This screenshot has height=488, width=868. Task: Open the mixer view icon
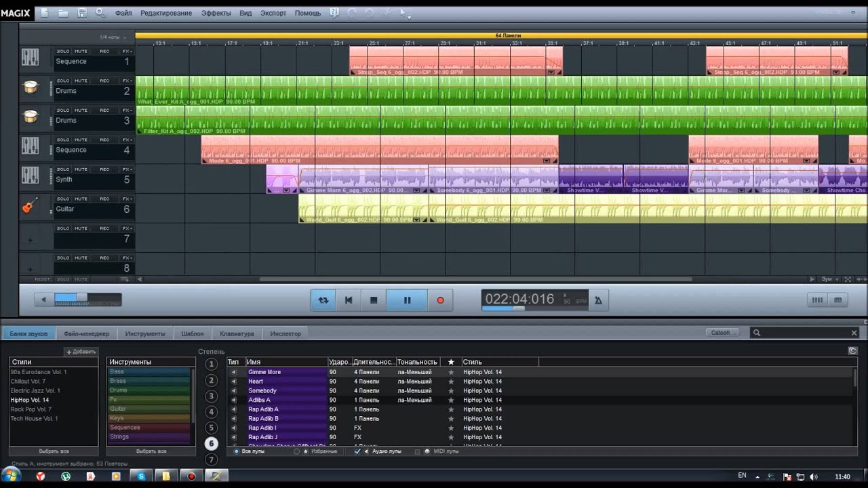[x=818, y=300]
